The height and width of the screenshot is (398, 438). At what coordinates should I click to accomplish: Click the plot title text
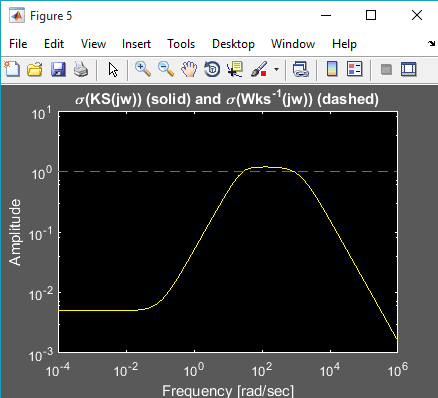(227, 99)
